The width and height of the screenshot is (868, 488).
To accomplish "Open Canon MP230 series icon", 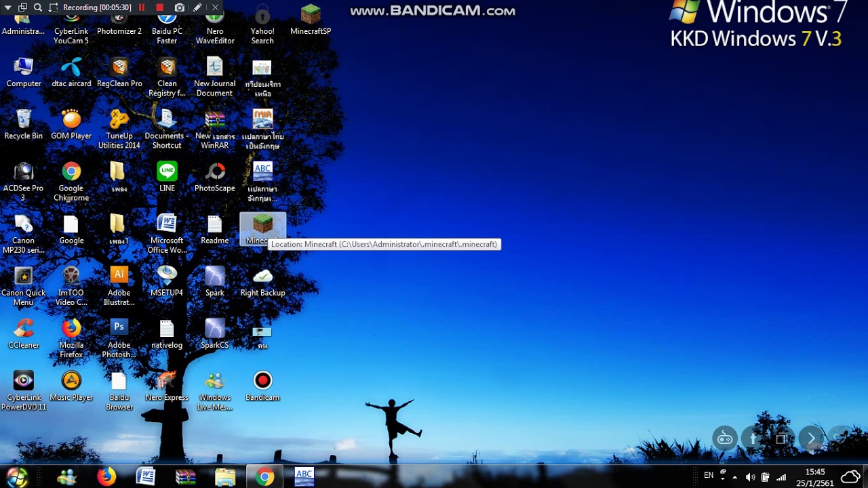I will click(24, 235).
